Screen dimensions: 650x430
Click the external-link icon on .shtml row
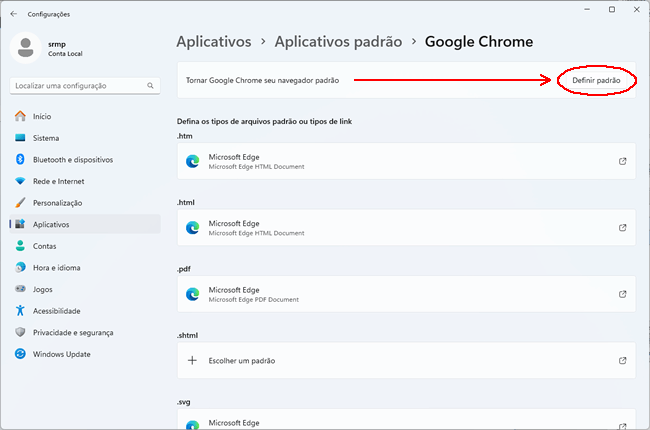click(x=622, y=360)
